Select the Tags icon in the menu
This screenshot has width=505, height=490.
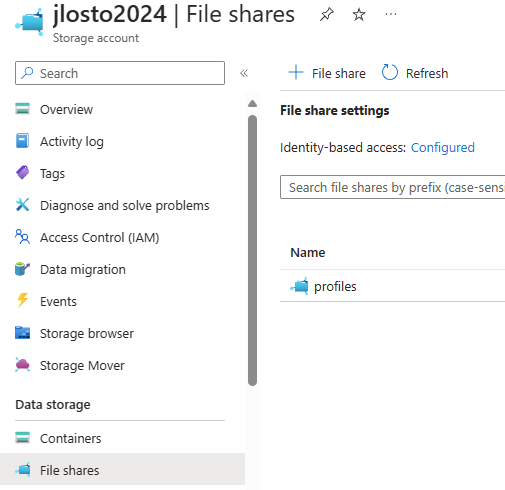coord(22,173)
